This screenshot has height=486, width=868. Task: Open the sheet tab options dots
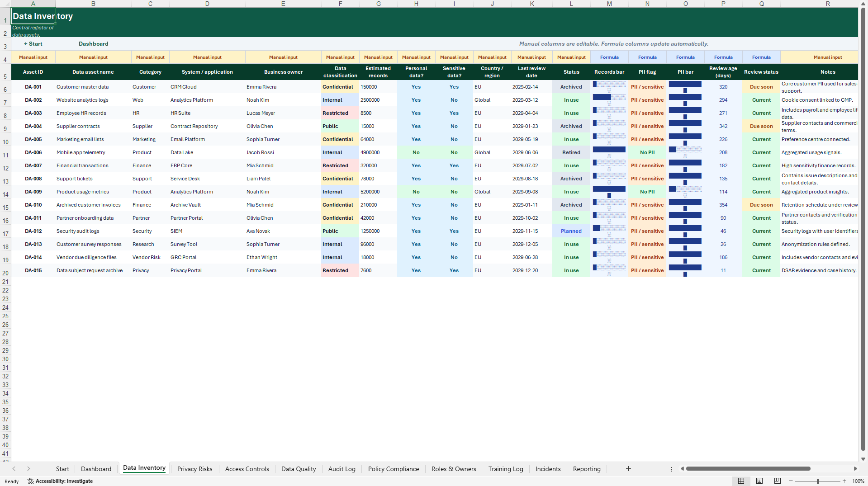pyautogui.click(x=671, y=469)
